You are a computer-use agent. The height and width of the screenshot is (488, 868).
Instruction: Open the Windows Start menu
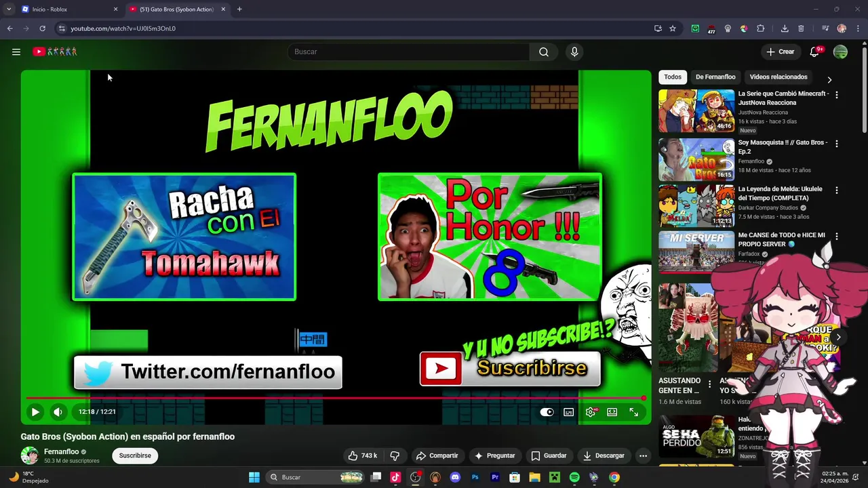(254, 477)
